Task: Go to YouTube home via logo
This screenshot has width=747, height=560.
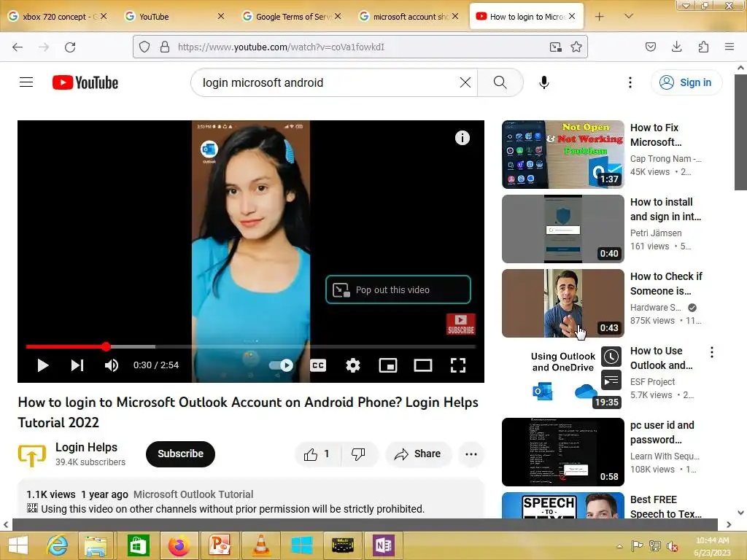Action: point(85,82)
